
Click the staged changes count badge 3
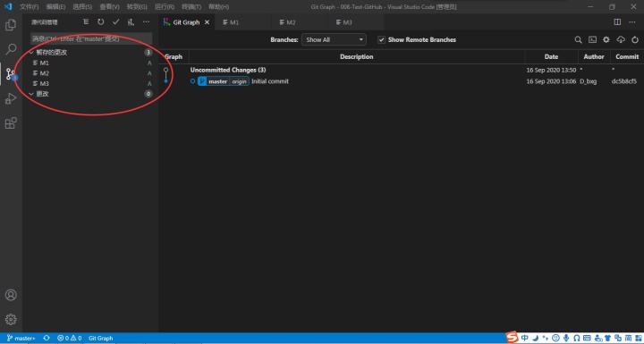(148, 53)
